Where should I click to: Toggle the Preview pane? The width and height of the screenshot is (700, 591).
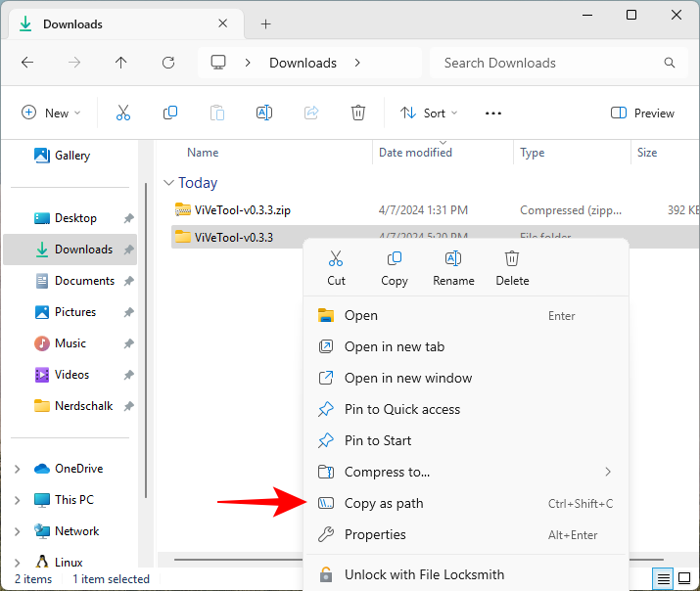pyautogui.click(x=642, y=113)
